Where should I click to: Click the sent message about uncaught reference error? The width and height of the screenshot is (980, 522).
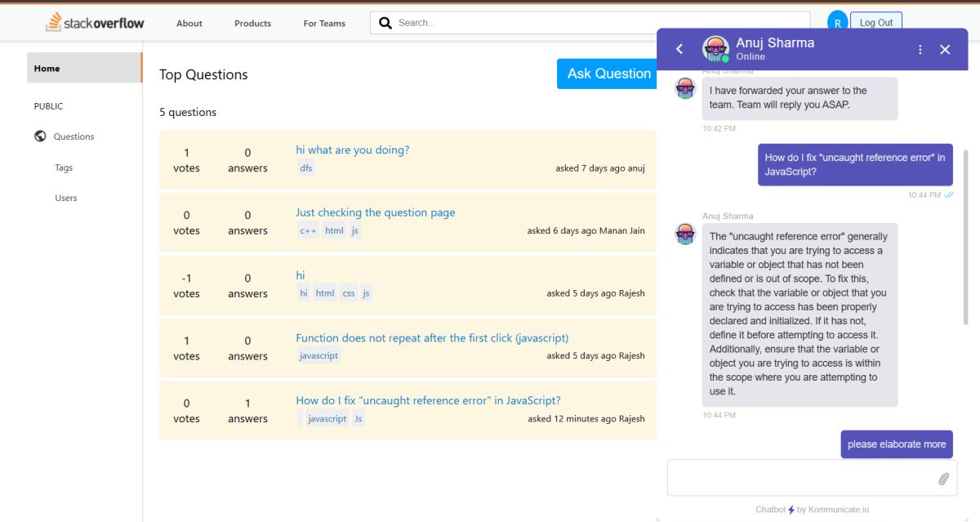click(x=855, y=165)
